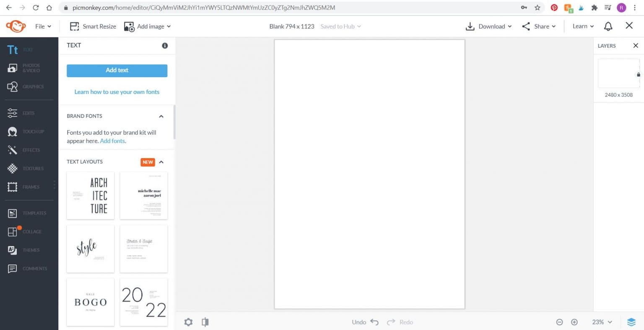644x330 pixels.
Task: Open the browser home page
Action: [49, 8]
